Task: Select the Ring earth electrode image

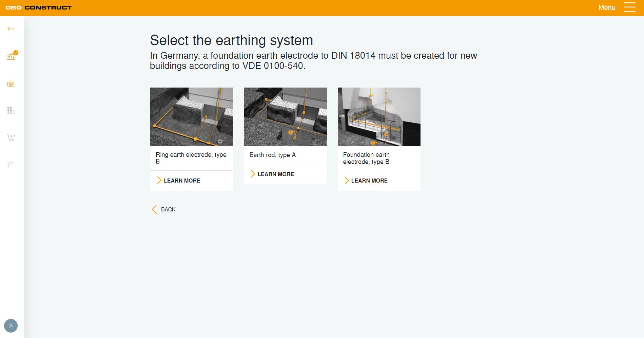Action: point(192,117)
